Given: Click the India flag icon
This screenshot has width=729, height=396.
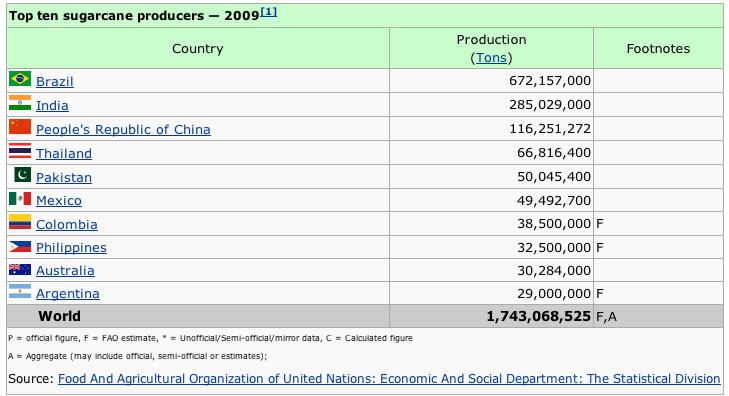Looking at the screenshot, I should click(x=20, y=103).
